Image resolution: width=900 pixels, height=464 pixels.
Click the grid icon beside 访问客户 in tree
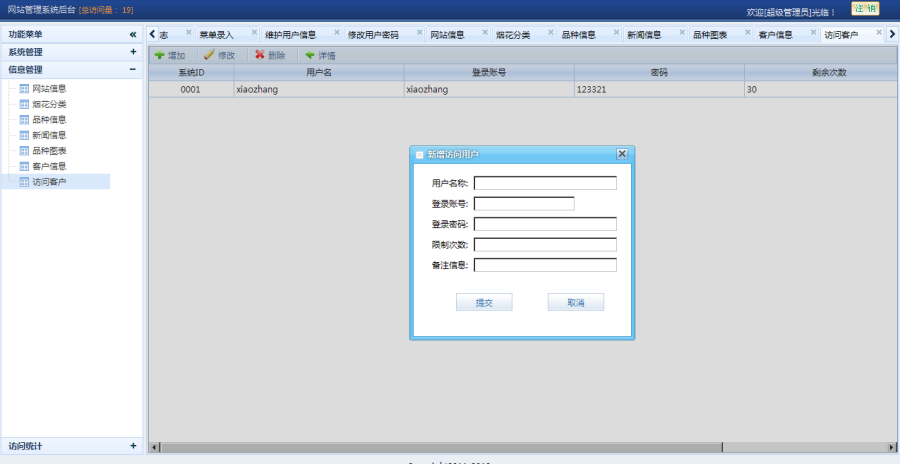coord(24,182)
